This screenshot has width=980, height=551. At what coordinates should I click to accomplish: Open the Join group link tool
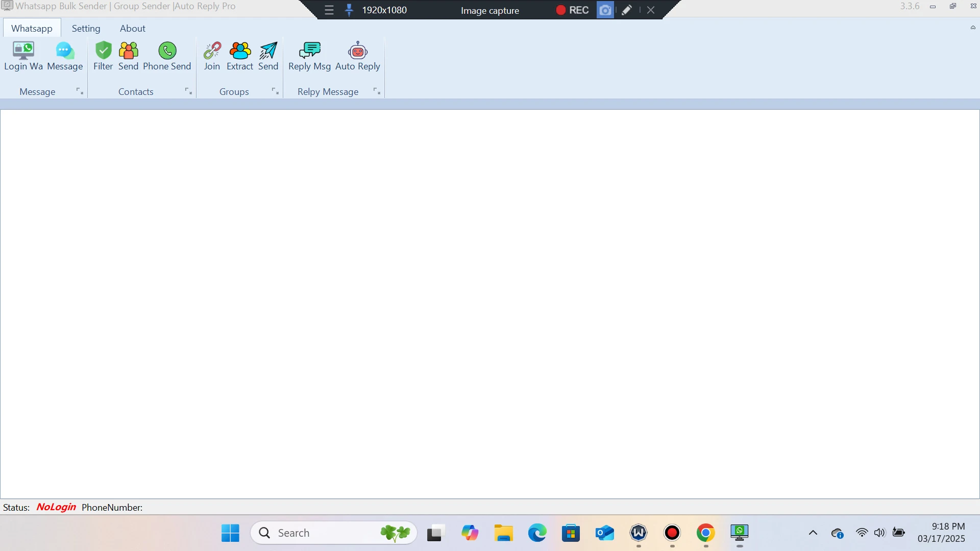tap(212, 56)
